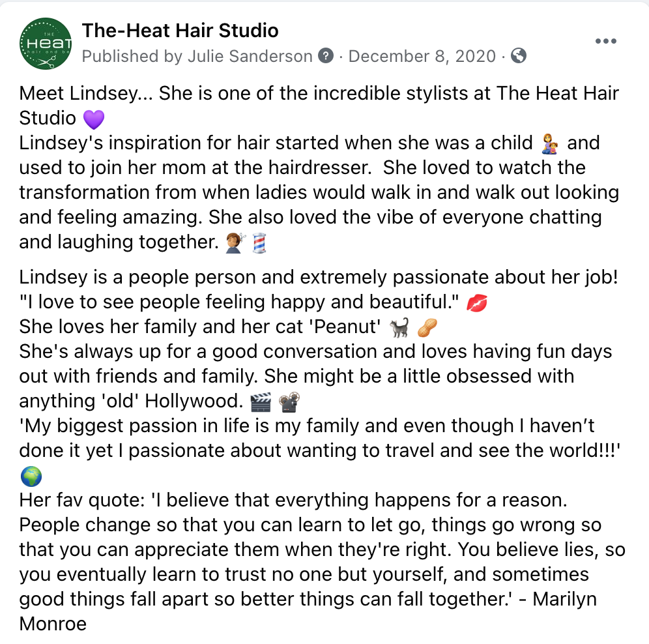
Task: Click the mother and child emoji
Action: point(550,143)
